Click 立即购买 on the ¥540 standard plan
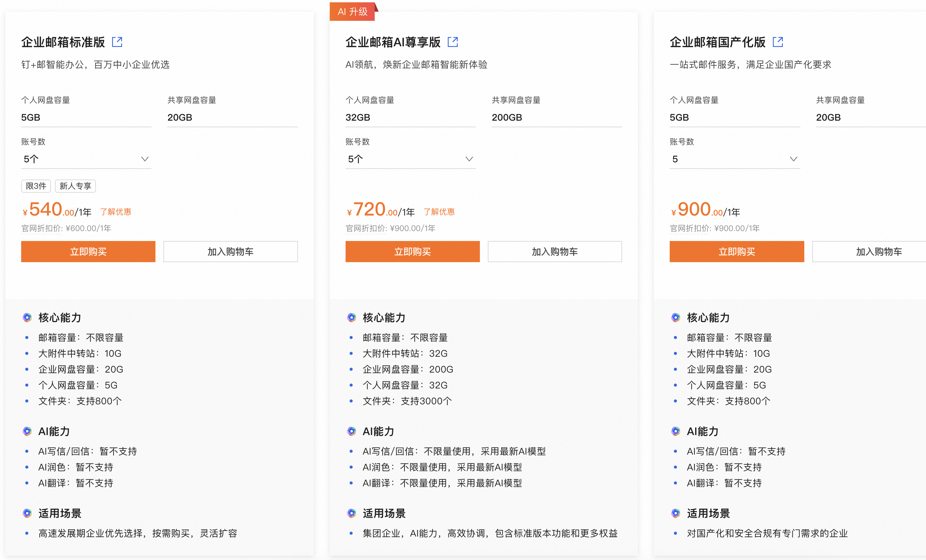This screenshot has width=926, height=560. pyautogui.click(x=88, y=251)
